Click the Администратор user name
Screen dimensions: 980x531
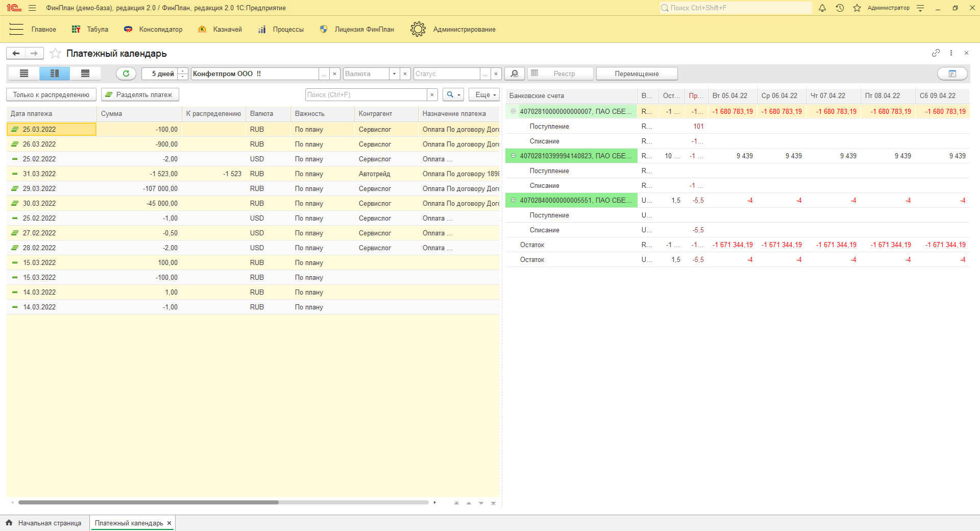[888, 8]
